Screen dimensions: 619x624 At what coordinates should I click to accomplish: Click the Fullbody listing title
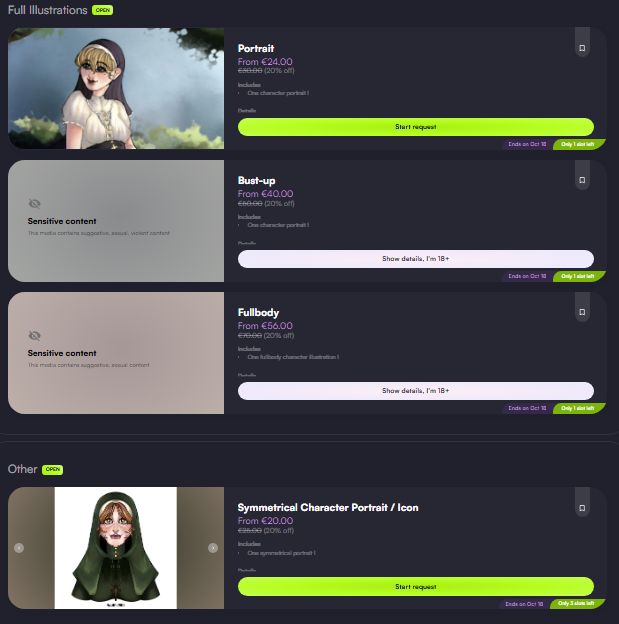coord(258,312)
